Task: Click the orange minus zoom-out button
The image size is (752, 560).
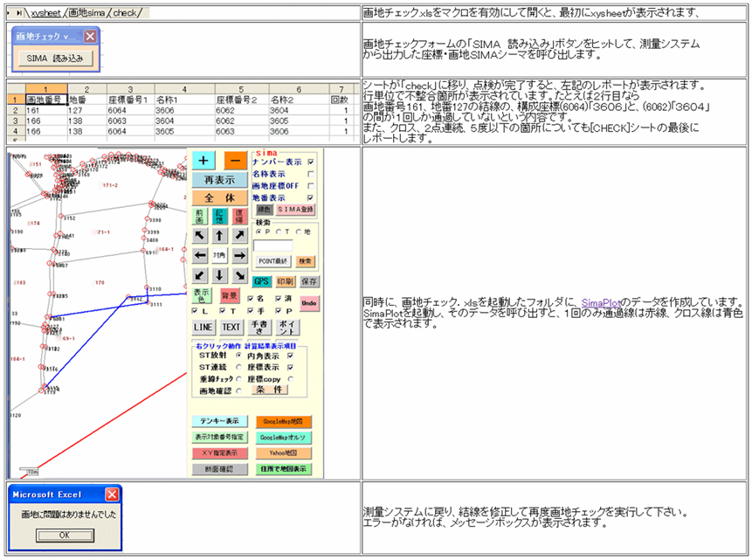Action: point(235,161)
